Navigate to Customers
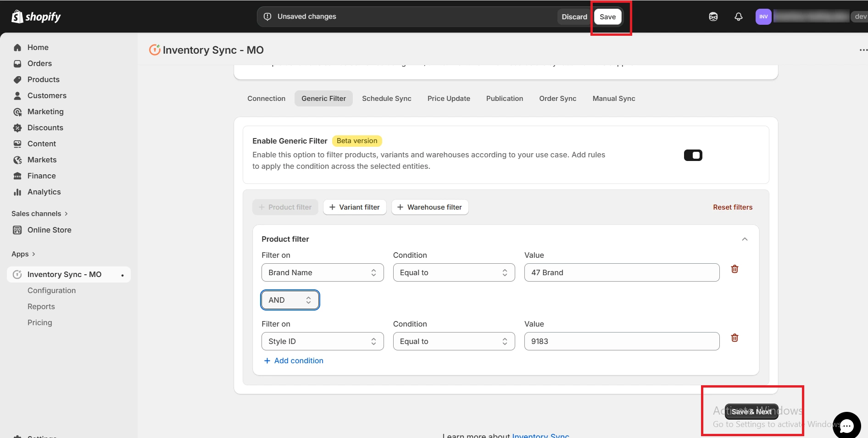This screenshot has width=868, height=438. click(x=47, y=95)
